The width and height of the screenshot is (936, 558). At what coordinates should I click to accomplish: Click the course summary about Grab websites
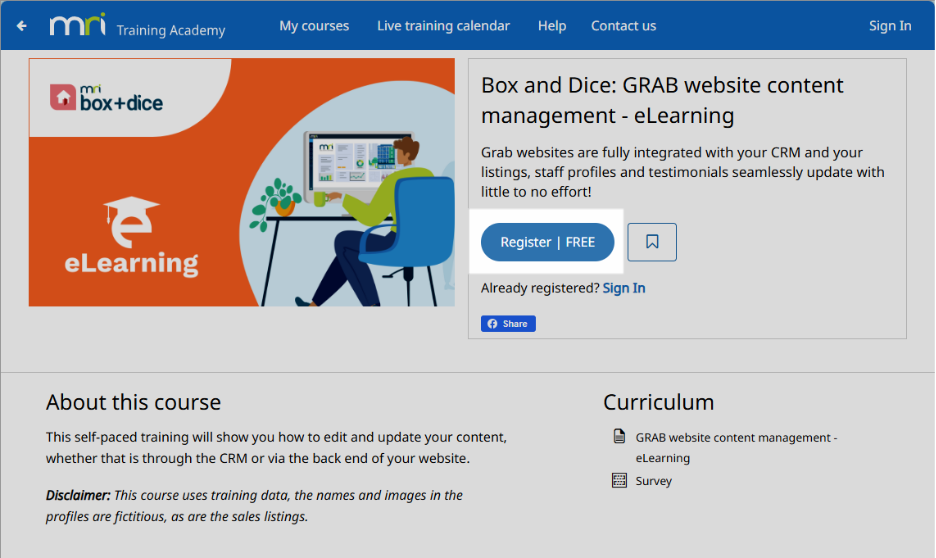click(683, 172)
